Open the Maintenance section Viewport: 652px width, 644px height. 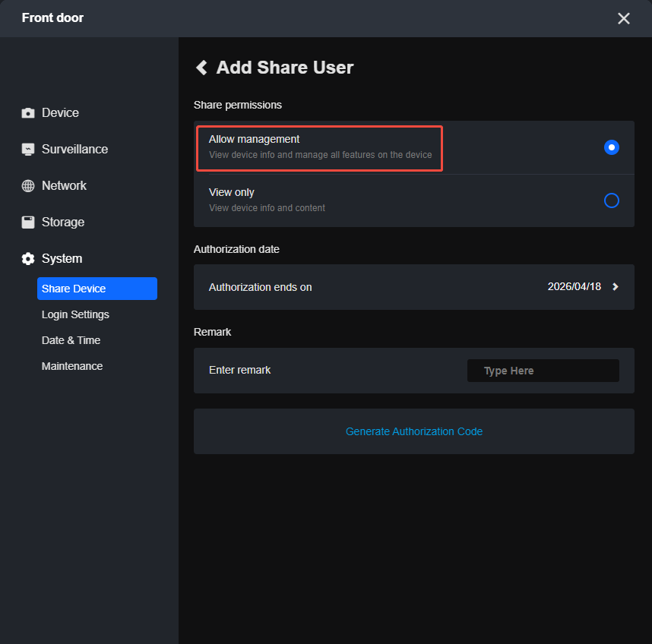coord(72,366)
